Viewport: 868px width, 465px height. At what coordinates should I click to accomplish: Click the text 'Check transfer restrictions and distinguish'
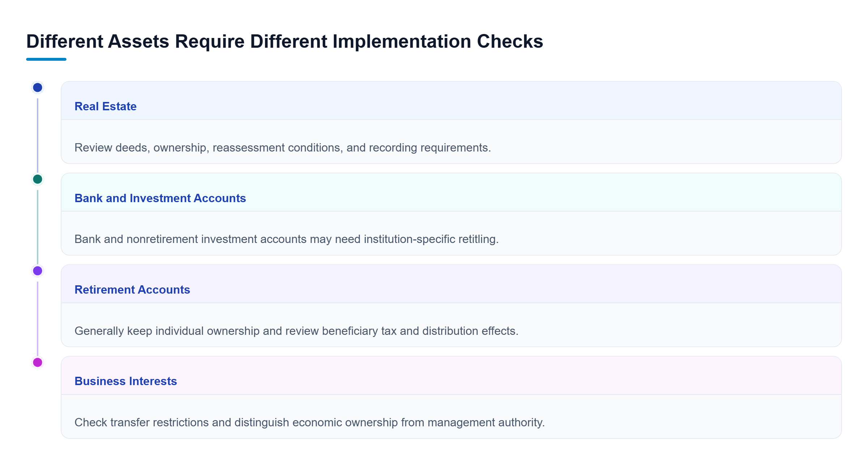pos(182,422)
